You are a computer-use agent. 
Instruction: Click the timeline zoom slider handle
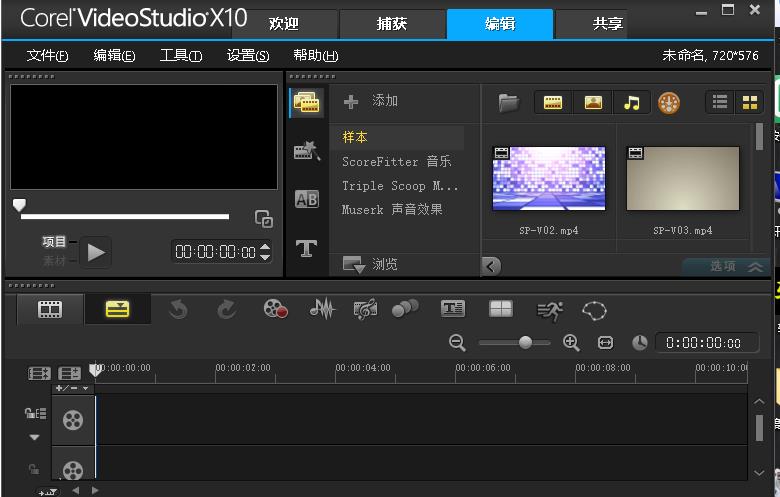click(x=525, y=342)
